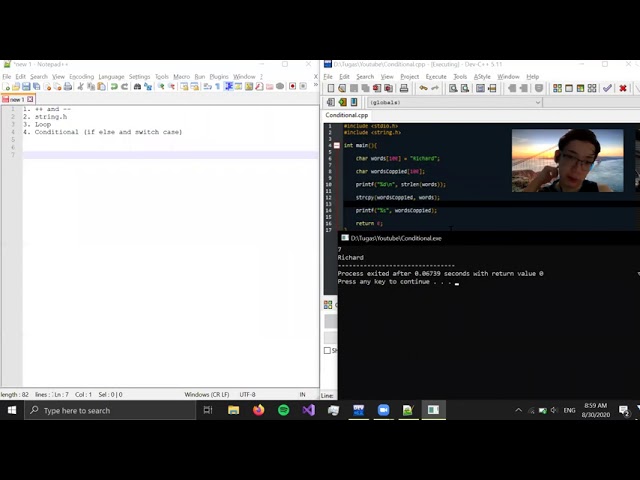Screen dimensions: 640x480
Task: Open Execute menu in Dev-C++
Action: click(x=436, y=77)
